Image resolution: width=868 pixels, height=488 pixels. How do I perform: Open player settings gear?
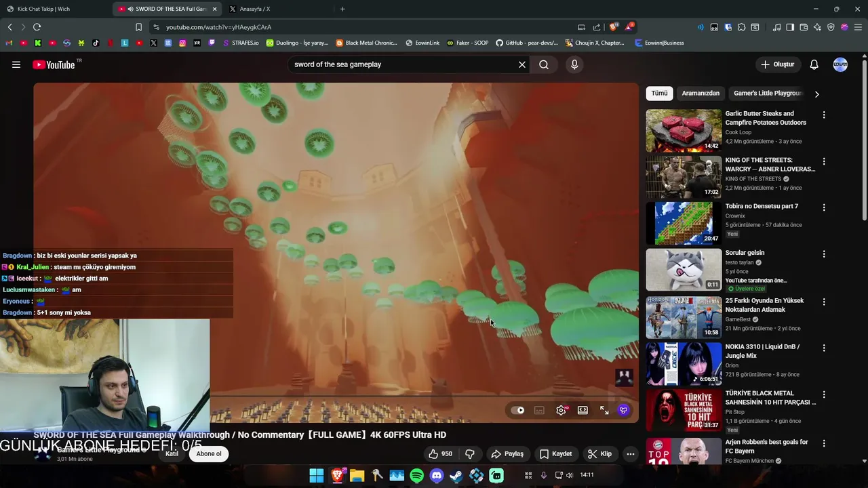tap(561, 410)
